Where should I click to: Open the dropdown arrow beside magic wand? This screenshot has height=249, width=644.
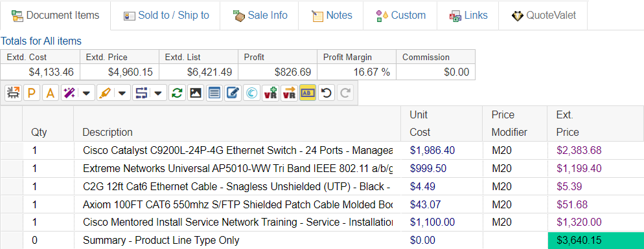86,93
